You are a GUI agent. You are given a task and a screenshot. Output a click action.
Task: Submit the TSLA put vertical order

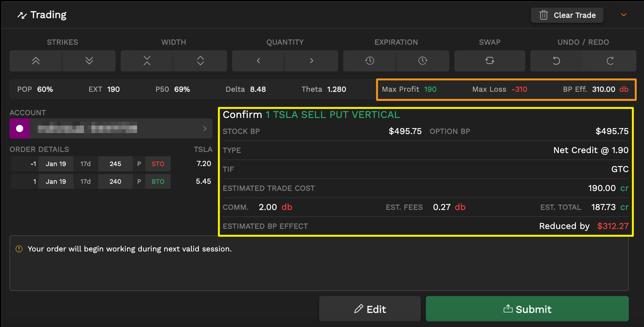pos(527,309)
